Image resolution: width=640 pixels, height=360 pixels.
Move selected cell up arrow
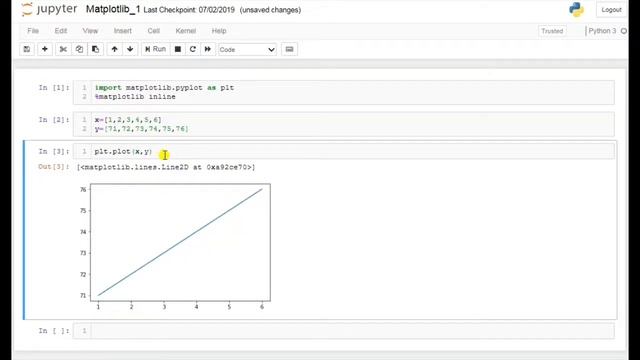(x=114, y=49)
